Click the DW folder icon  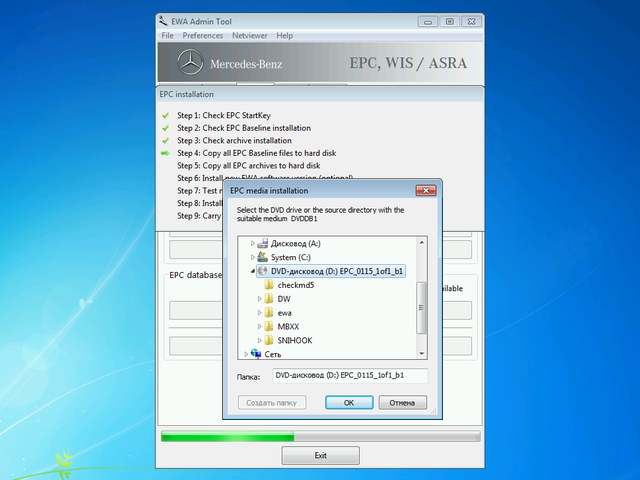pyautogui.click(x=269, y=299)
